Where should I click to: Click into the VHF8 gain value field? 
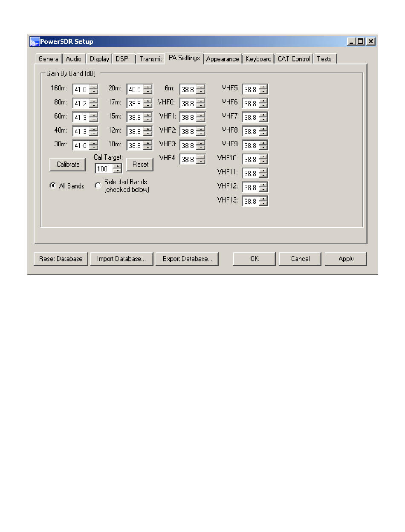click(251, 131)
